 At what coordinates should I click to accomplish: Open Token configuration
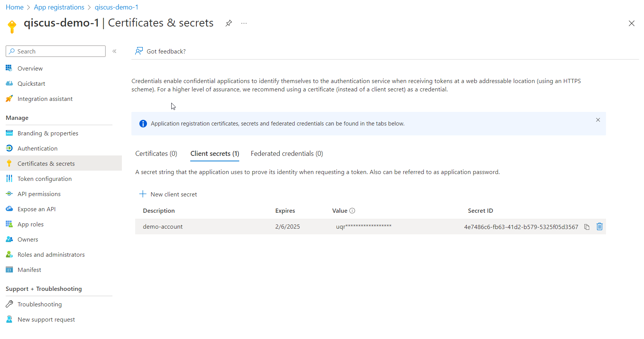(x=44, y=179)
